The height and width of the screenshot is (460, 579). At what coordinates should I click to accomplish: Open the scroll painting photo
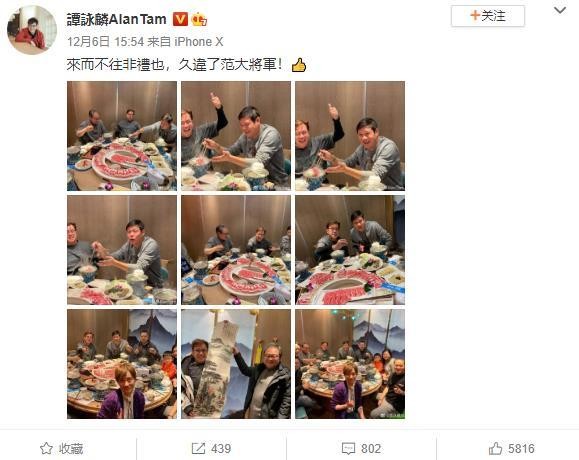click(236, 364)
